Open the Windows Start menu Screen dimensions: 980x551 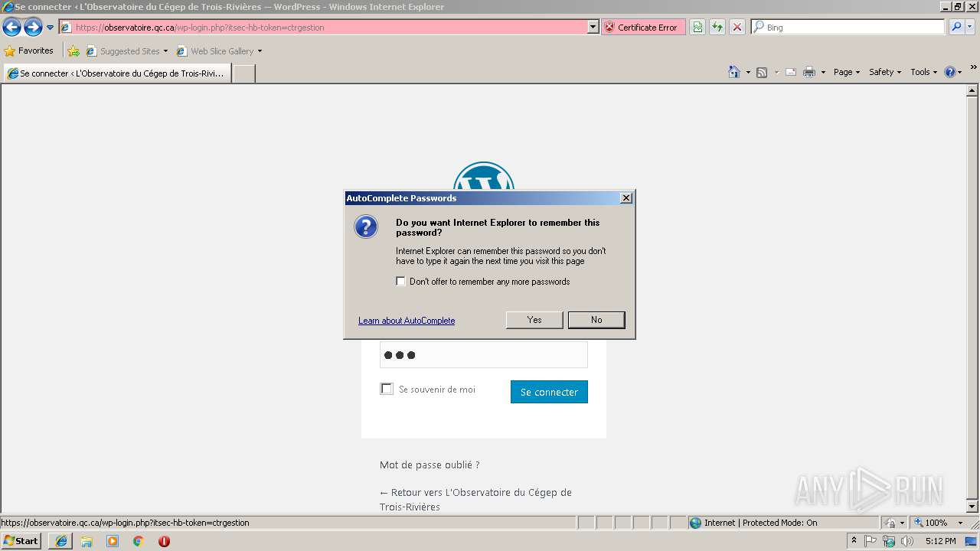coord(21,541)
